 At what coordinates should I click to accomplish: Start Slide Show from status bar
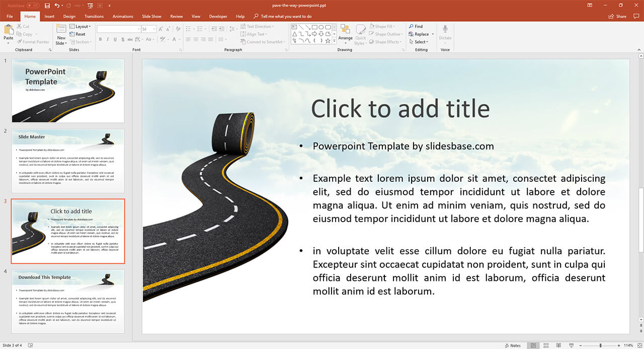[571, 345]
